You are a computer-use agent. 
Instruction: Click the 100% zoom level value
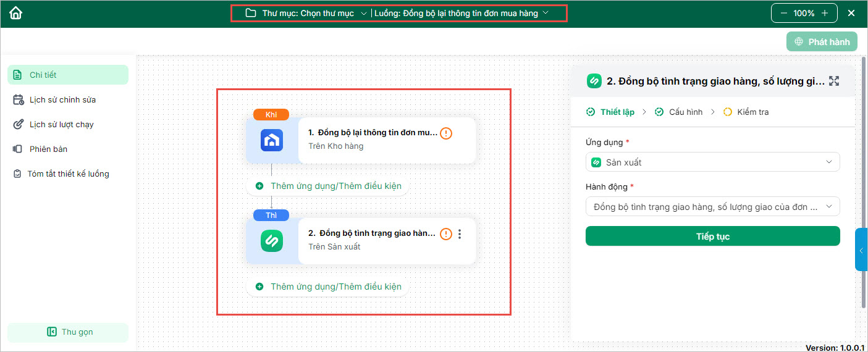804,13
